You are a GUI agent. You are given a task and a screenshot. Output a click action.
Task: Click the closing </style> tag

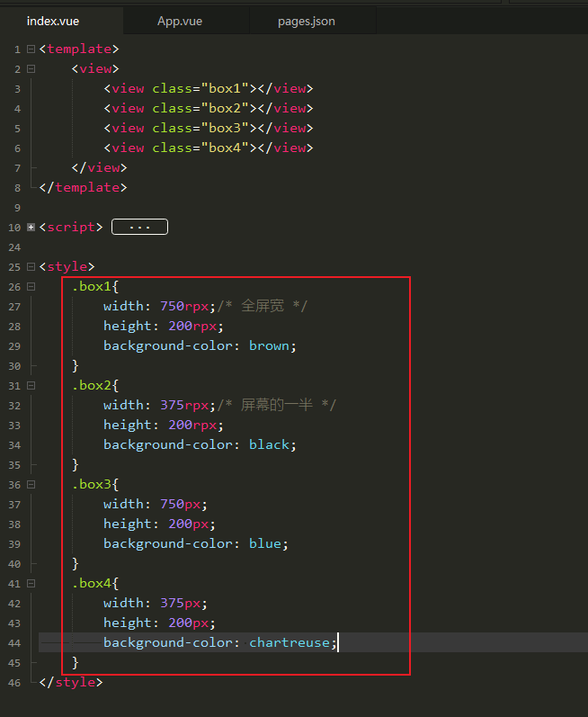coord(71,682)
